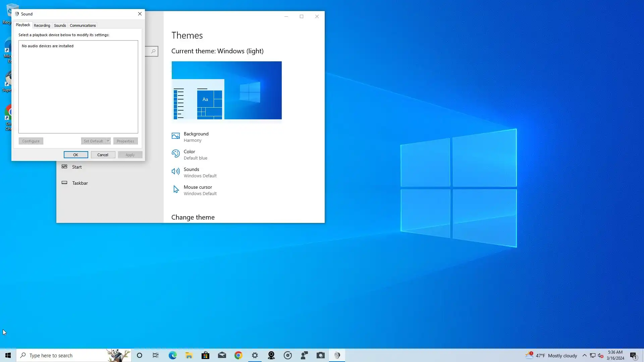Open Color palette settings icon
The height and width of the screenshot is (362, 644).
(175, 154)
